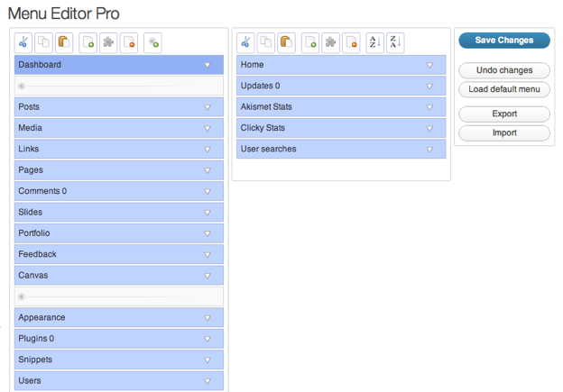Screen dimensions: 563x392
Task: Add a new menu in the left toolbar
Action: 88,42
